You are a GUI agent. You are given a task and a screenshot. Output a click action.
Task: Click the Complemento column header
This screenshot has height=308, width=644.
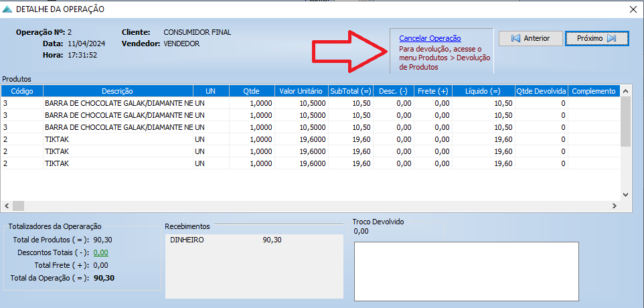click(594, 91)
